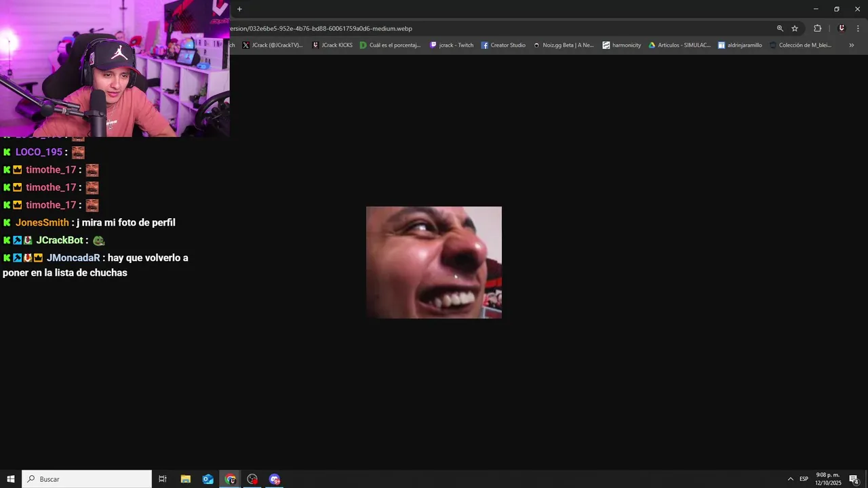Open the notification center icon
Image resolution: width=868 pixels, height=488 pixels.
(x=854, y=479)
